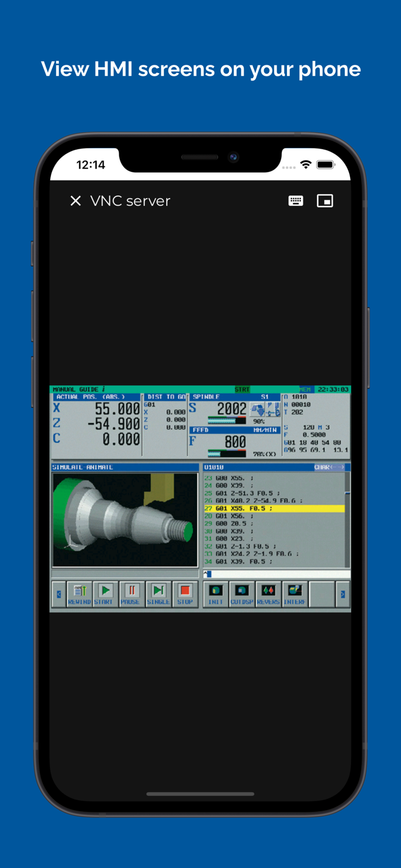Click the INIT softkey
401x868 pixels.
click(216, 594)
